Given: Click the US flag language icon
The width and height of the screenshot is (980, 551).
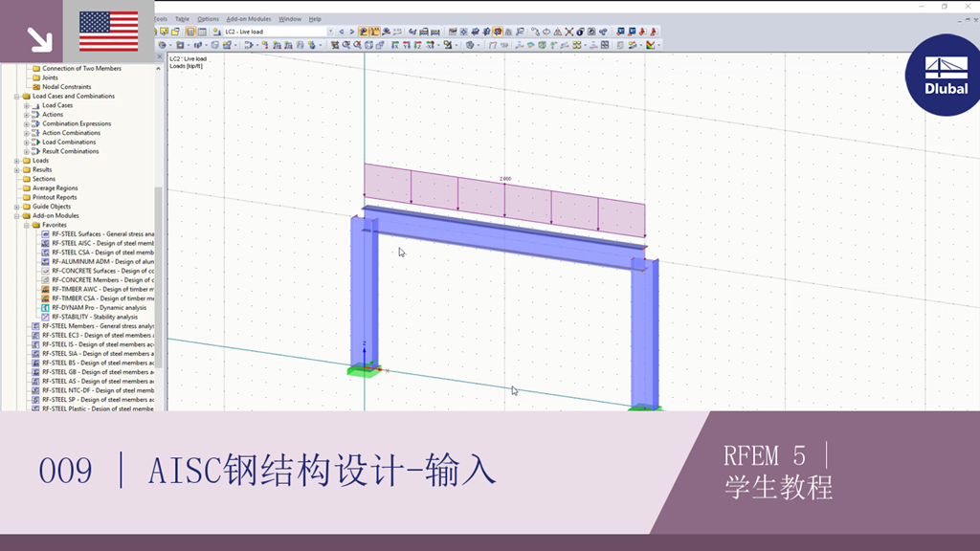Looking at the screenshot, I should pyautogui.click(x=109, y=32).
